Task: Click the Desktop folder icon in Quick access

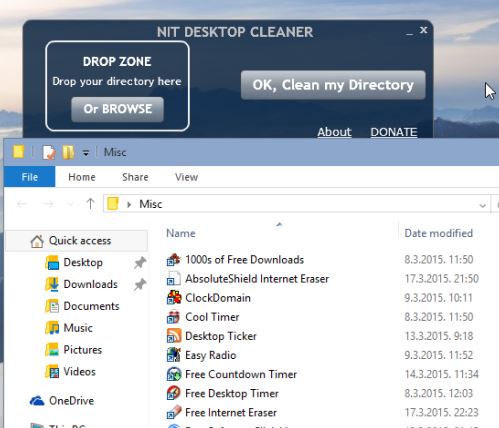Action: click(x=52, y=263)
